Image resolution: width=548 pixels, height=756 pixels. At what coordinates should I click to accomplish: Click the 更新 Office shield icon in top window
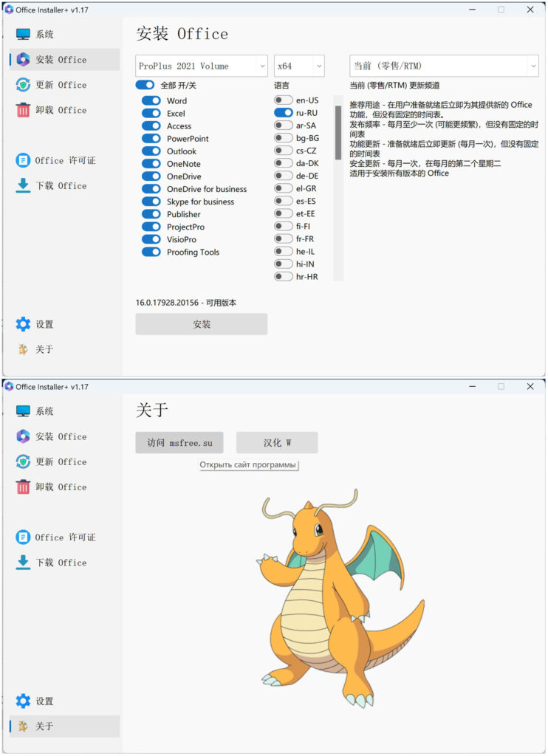coord(23,85)
